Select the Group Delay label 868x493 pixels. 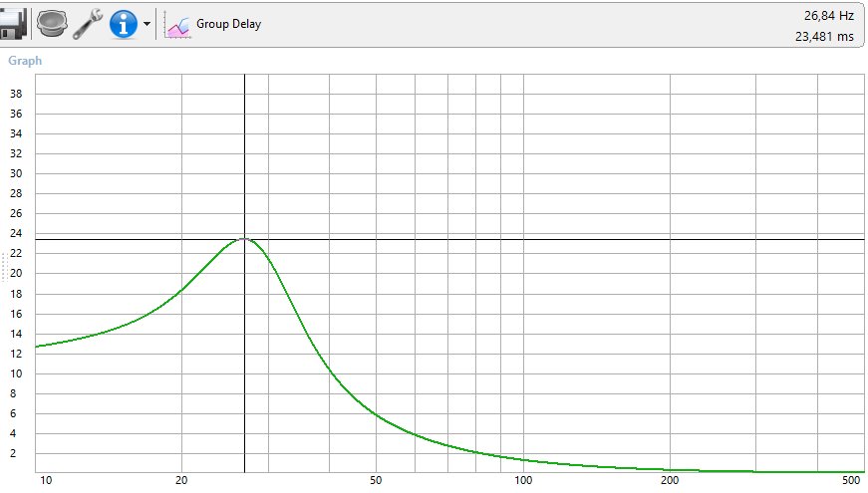(x=228, y=24)
